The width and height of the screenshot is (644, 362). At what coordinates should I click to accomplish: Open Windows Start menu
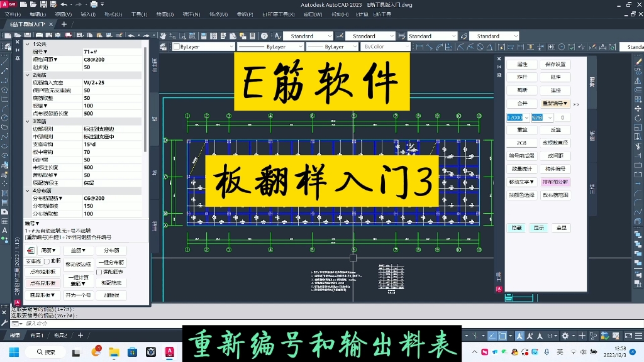14,352
